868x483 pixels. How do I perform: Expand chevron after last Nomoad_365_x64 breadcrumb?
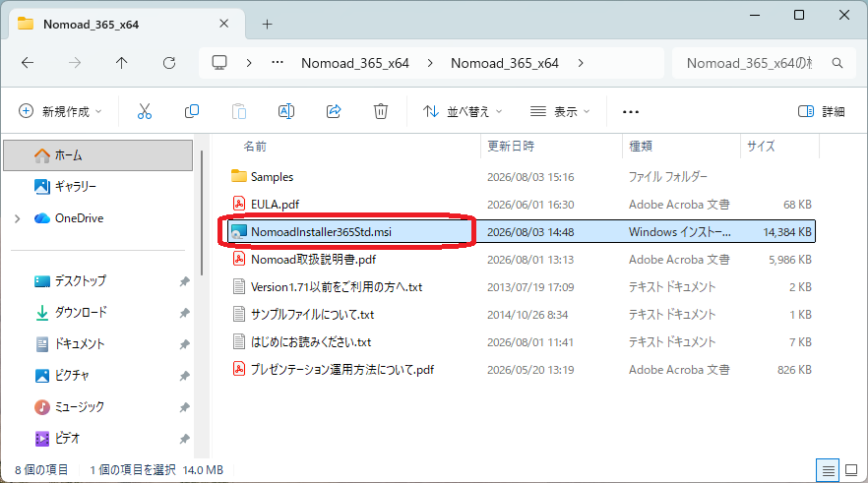coord(581,63)
